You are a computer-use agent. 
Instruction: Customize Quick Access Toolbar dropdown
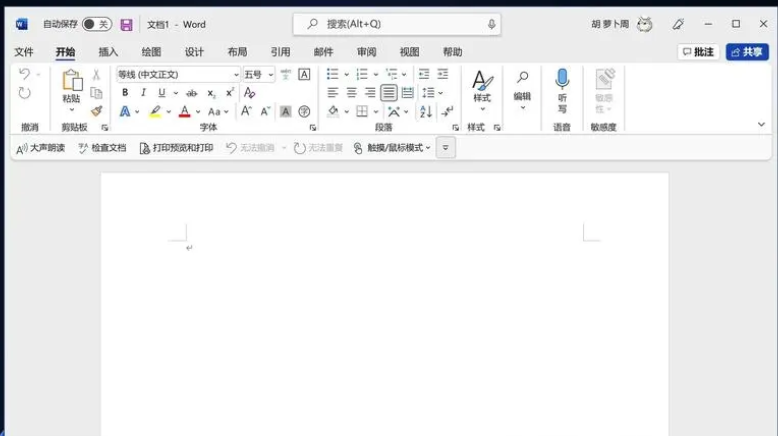tap(446, 148)
